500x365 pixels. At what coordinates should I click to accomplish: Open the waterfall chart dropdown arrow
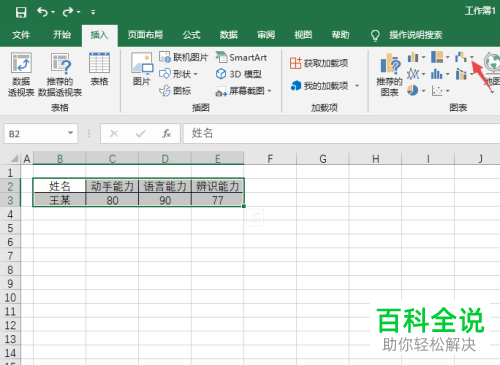(472, 57)
